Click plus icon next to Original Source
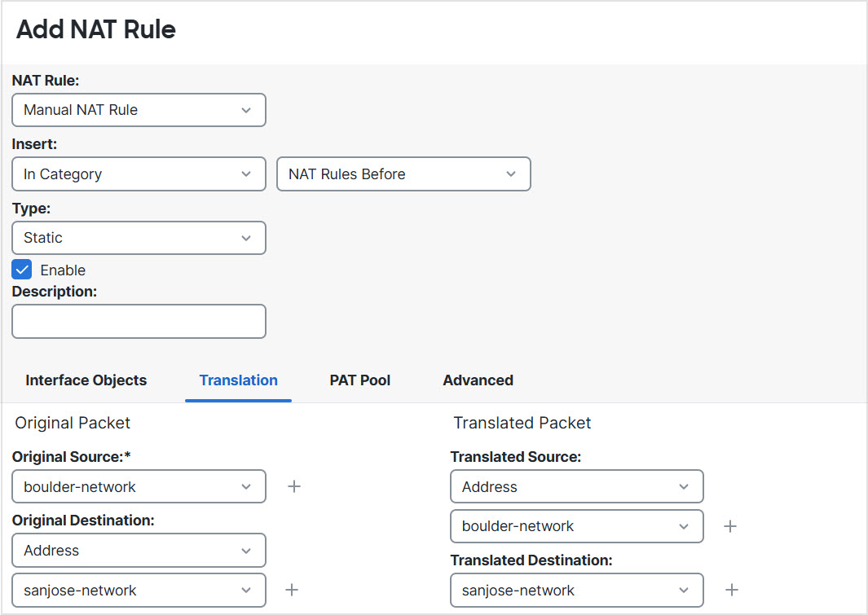 coord(294,486)
